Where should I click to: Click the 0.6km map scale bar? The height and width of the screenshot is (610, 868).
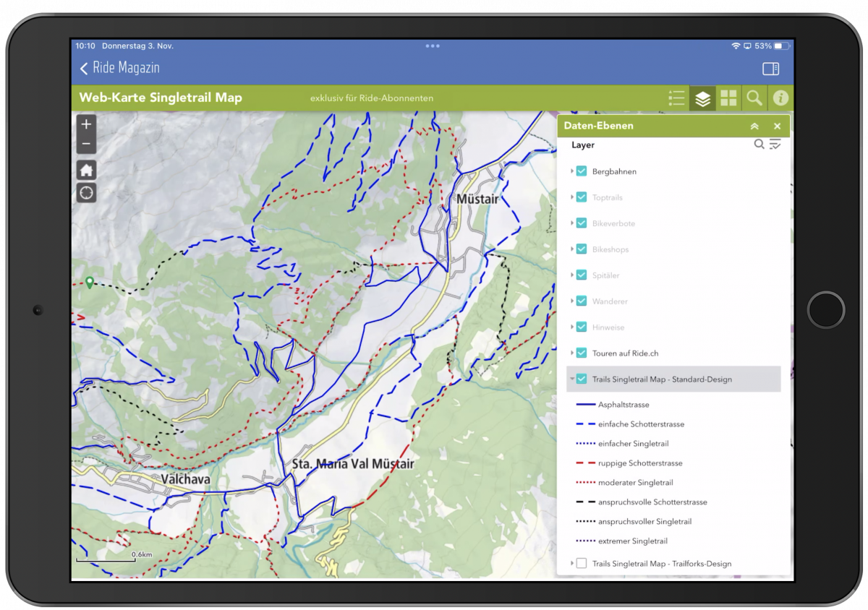click(116, 557)
